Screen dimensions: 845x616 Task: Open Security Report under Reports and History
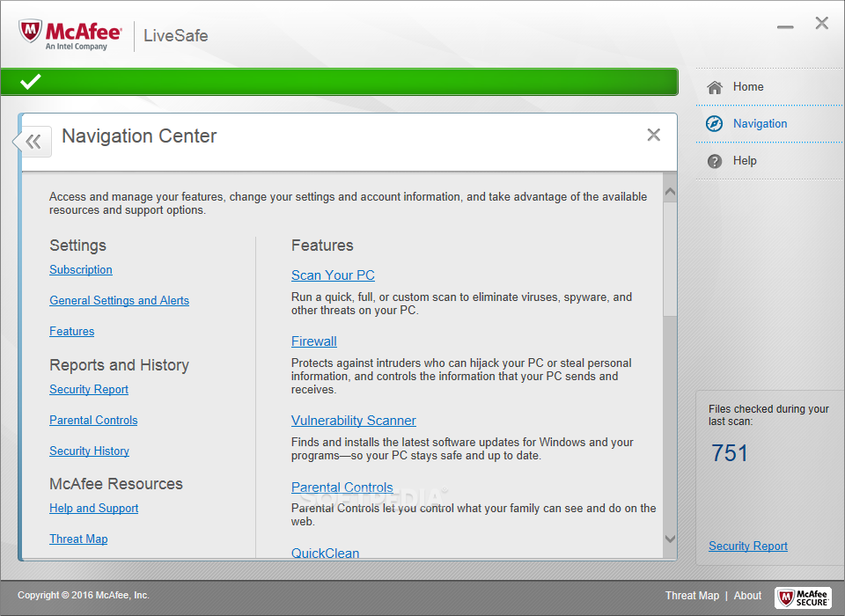[89, 389]
